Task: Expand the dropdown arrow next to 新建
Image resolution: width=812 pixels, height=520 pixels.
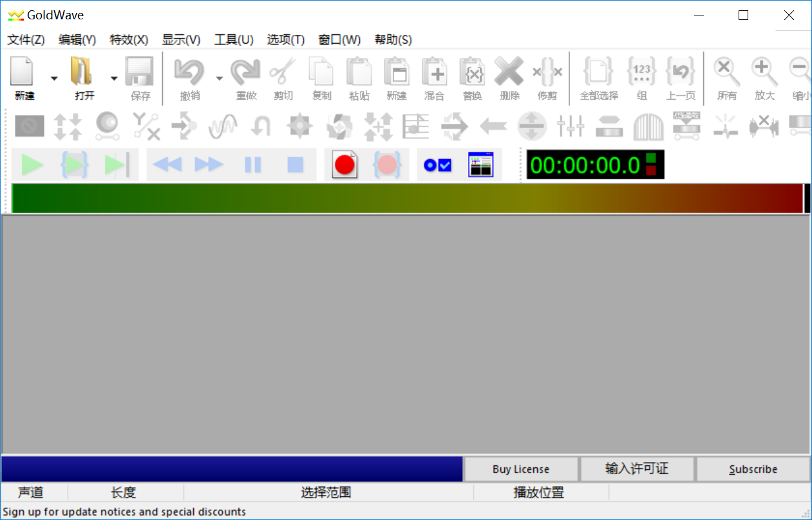Action: (54, 79)
